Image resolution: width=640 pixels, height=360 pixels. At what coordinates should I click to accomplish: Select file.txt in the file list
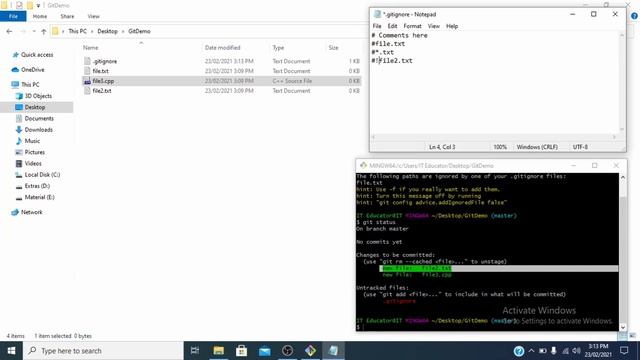pos(100,71)
